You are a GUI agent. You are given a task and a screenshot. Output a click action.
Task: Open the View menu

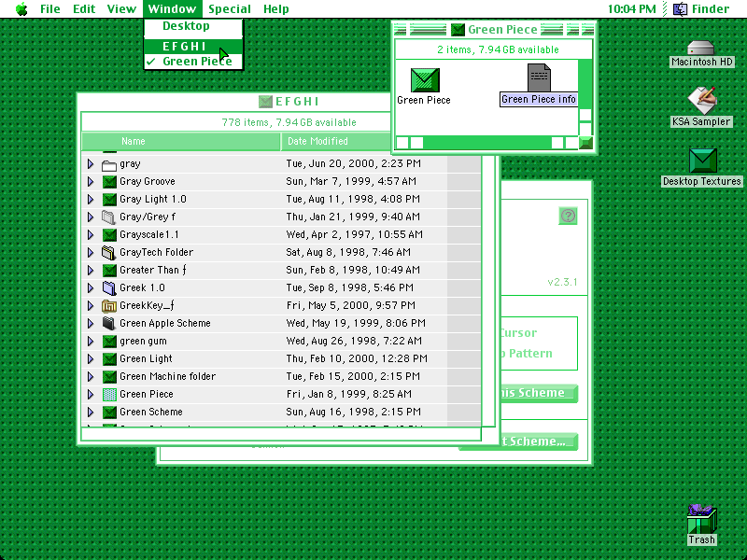121,9
